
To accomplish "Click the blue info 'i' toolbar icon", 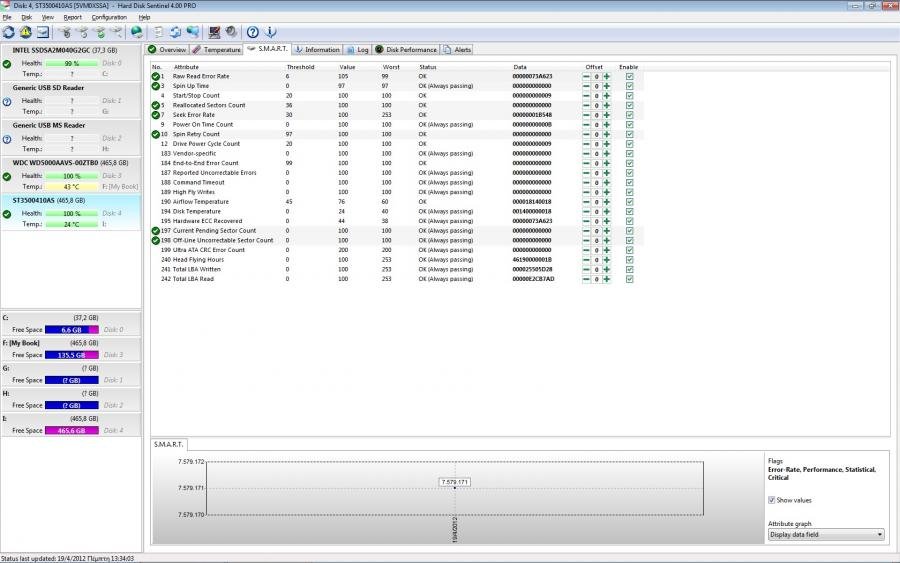I will point(269,32).
